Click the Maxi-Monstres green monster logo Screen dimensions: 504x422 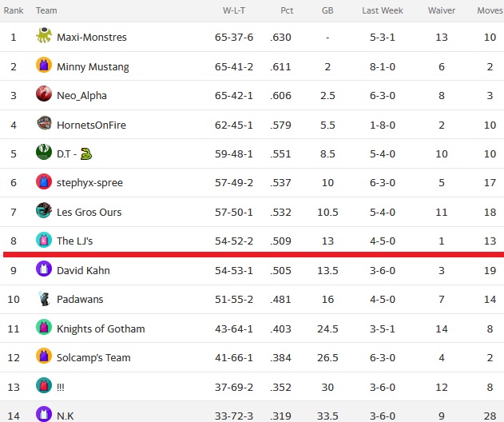click(x=44, y=35)
